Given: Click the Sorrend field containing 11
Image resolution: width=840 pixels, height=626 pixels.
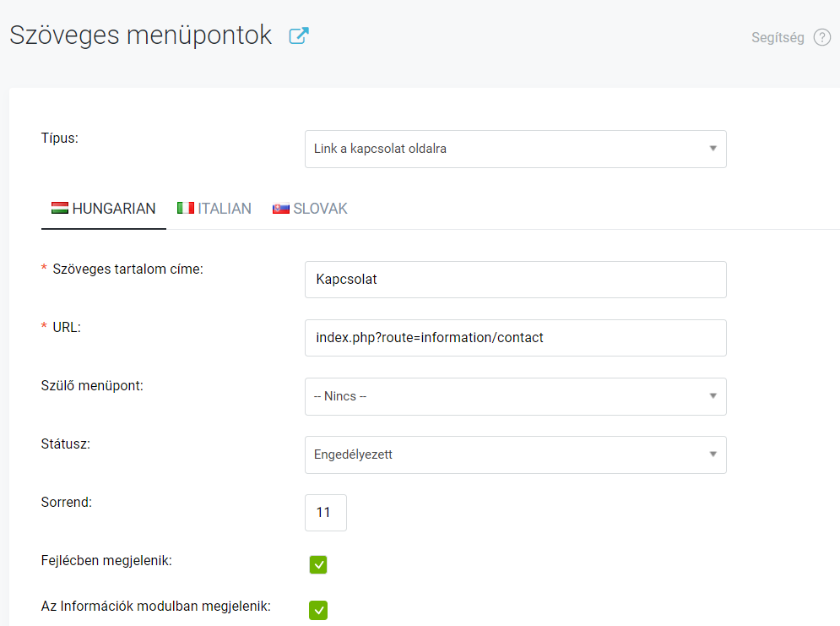Looking at the screenshot, I should click(x=325, y=513).
